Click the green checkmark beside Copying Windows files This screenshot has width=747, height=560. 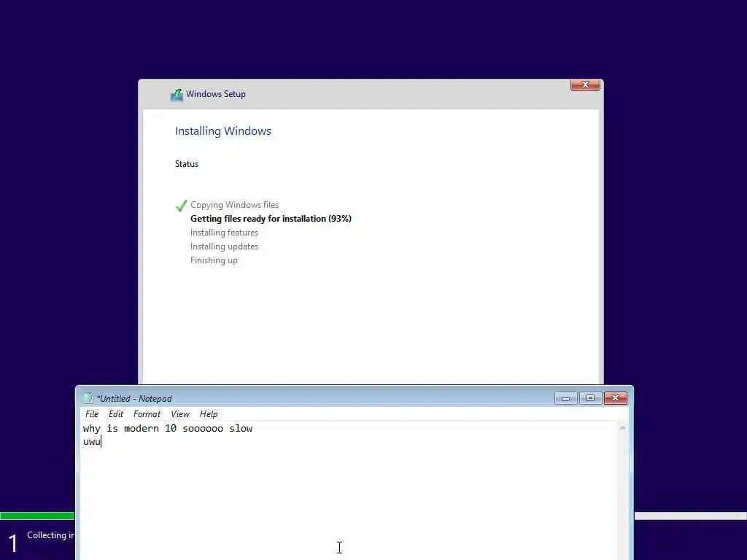pos(181,206)
